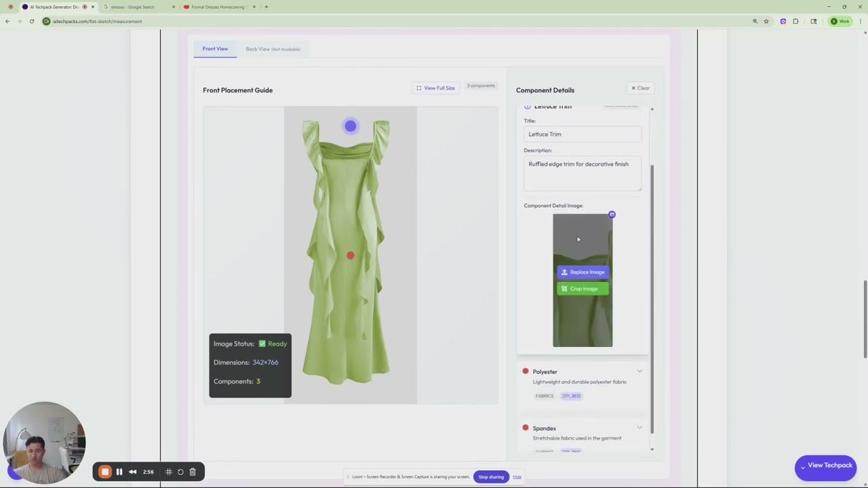This screenshot has width=868, height=488.
Task: Click the Replace Image button
Action: (583, 272)
